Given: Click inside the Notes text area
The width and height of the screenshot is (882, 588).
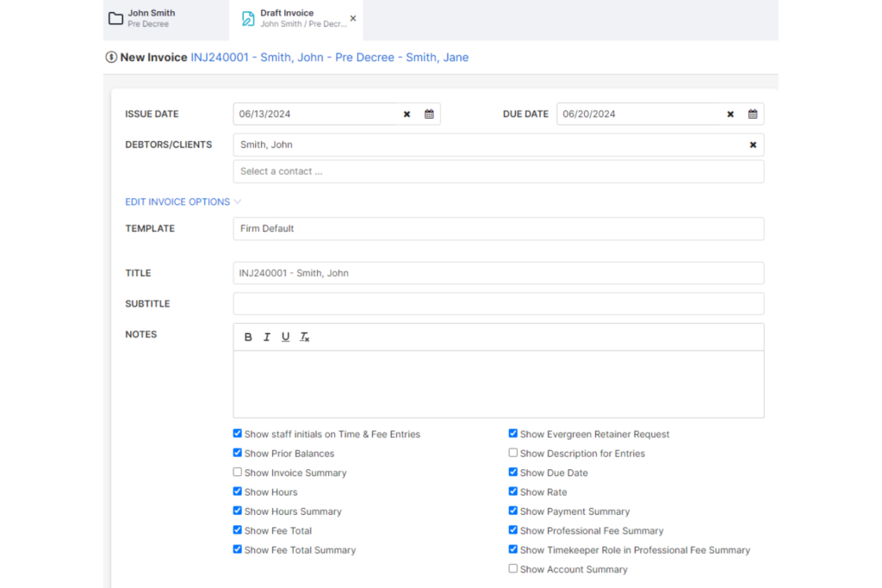Looking at the screenshot, I should tap(499, 384).
